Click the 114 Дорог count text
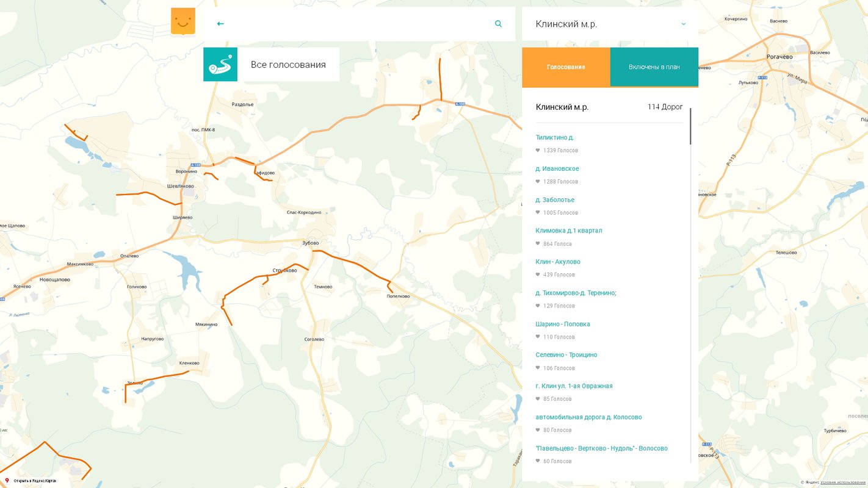868x488 pixels. pyautogui.click(x=665, y=107)
